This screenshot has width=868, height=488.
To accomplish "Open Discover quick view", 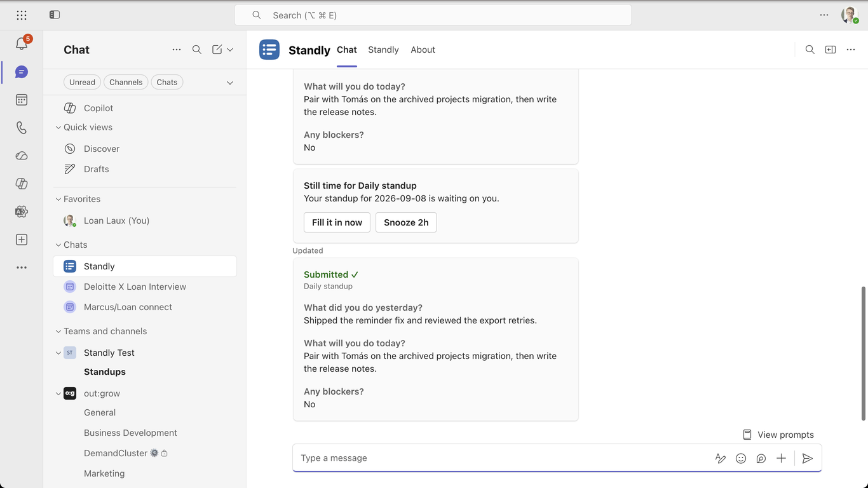I will (145, 149).
